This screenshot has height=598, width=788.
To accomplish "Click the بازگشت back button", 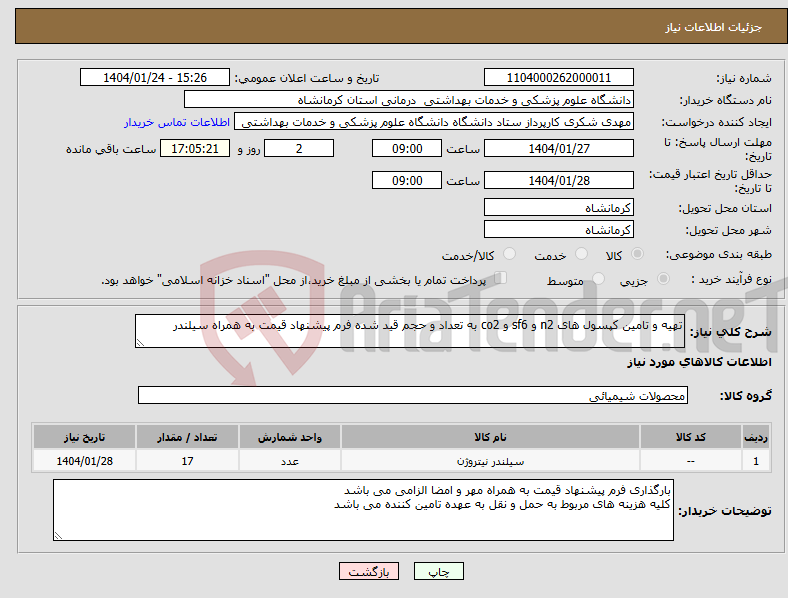I will pos(369,571).
